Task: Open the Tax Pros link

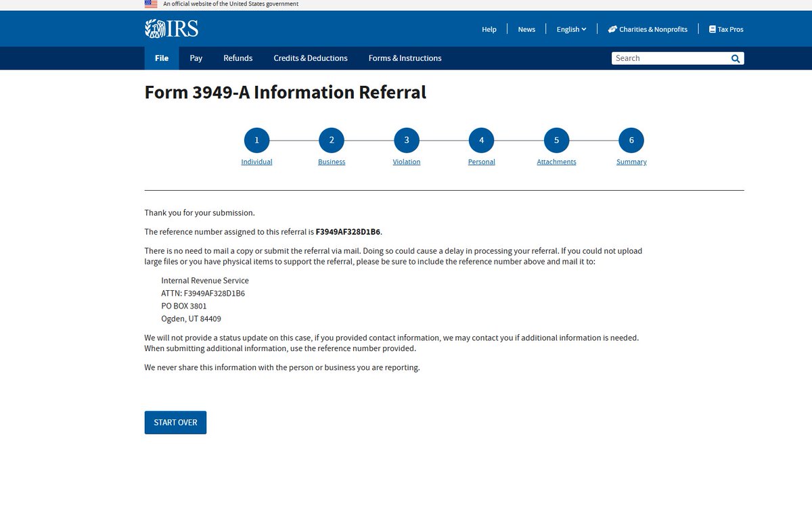Action: coord(726,29)
